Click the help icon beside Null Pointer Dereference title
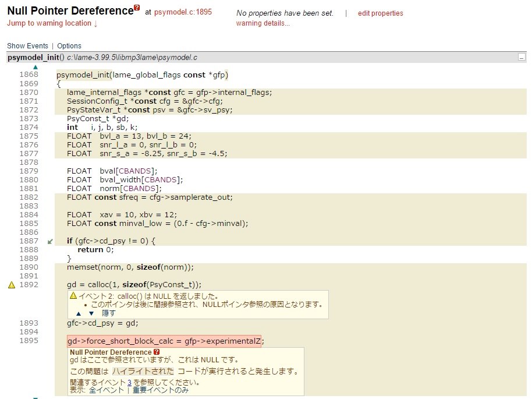The width and height of the screenshot is (532, 399). click(x=137, y=8)
